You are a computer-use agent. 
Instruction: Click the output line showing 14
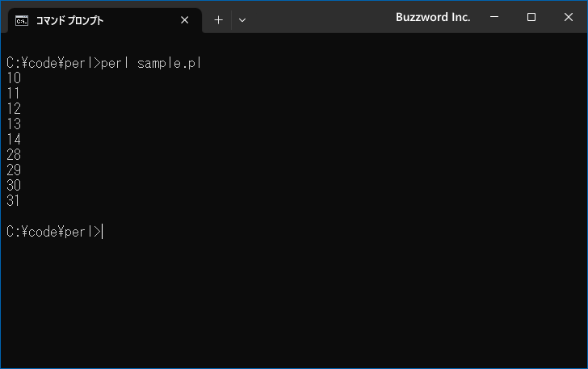(x=14, y=140)
